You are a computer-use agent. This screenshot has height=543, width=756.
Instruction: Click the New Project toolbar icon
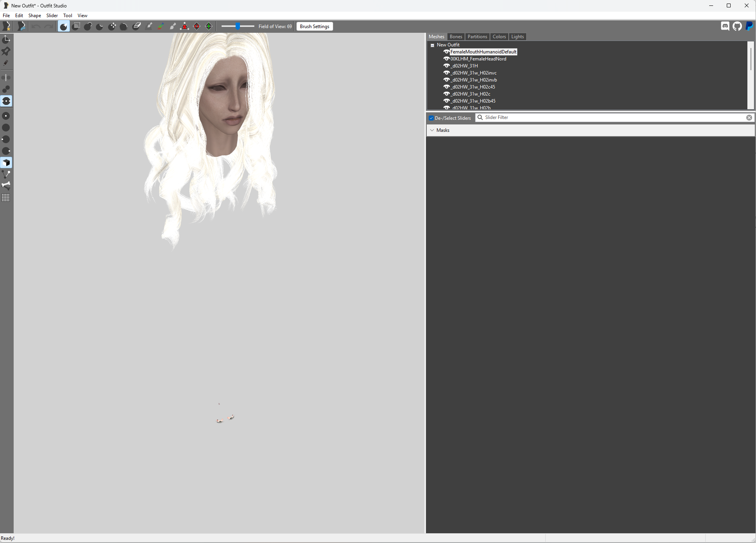7,26
